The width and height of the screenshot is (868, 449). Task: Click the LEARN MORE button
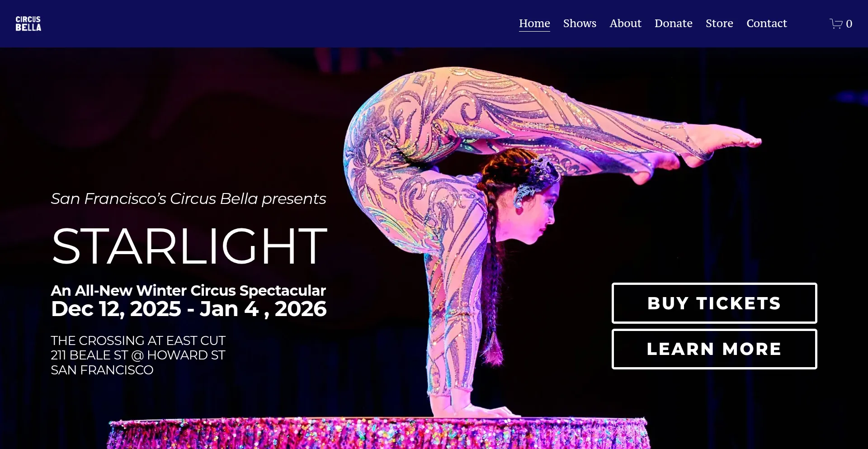click(x=714, y=349)
